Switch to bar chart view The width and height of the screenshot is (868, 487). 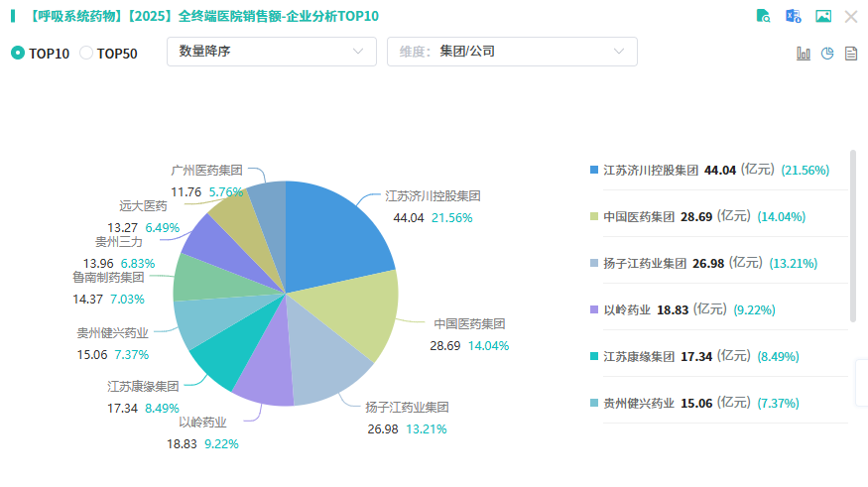[804, 53]
